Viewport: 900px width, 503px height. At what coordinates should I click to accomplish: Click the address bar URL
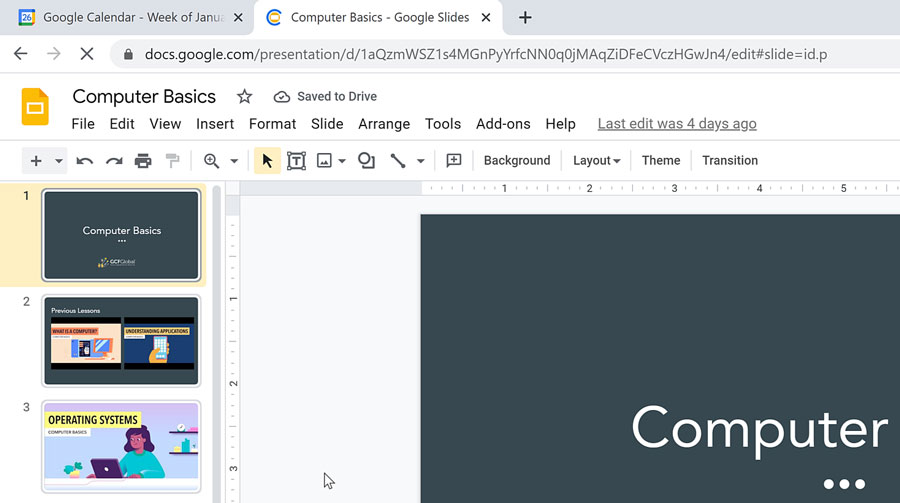tap(486, 55)
